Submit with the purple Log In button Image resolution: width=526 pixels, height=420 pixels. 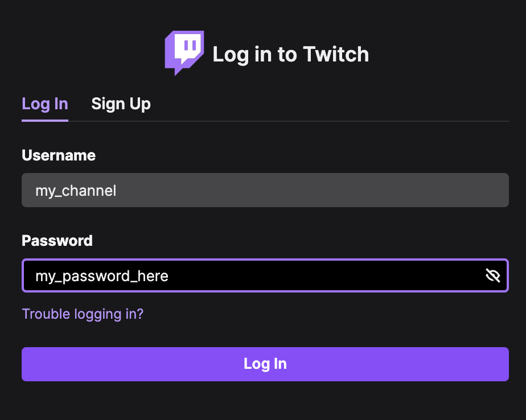[265, 364]
